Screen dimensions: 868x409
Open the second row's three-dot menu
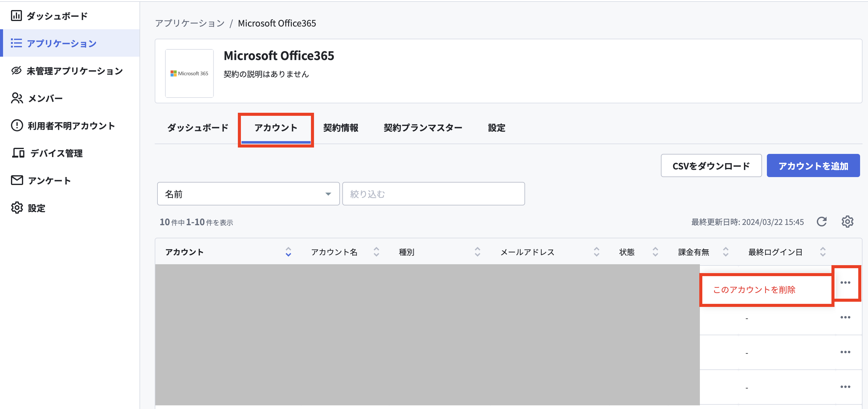click(x=845, y=317)
